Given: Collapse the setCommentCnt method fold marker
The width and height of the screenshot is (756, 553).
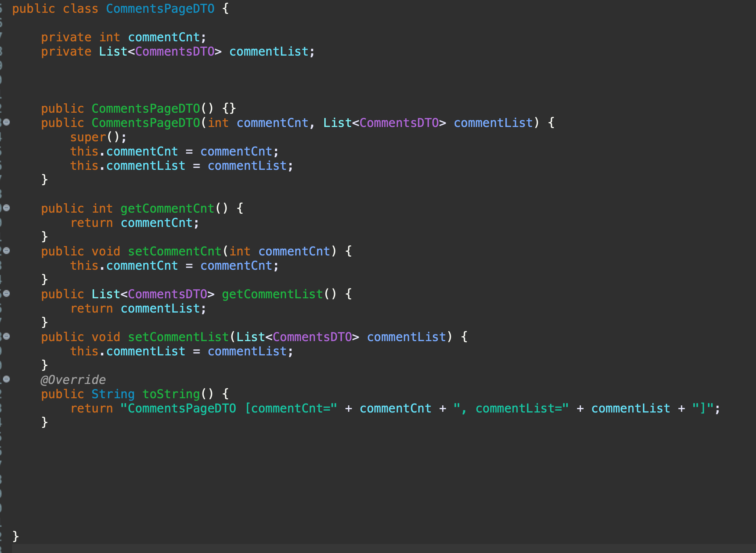Looking at the screenshot, I should [6, 251].
